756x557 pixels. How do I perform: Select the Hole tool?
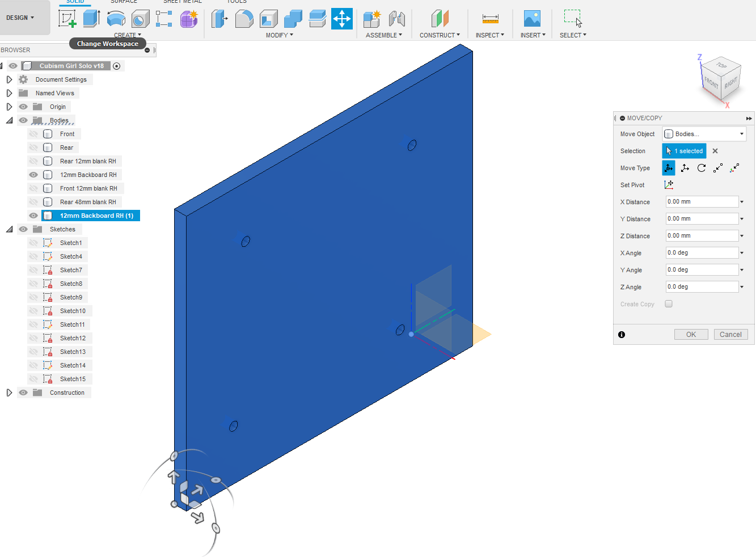coord(140,19)
